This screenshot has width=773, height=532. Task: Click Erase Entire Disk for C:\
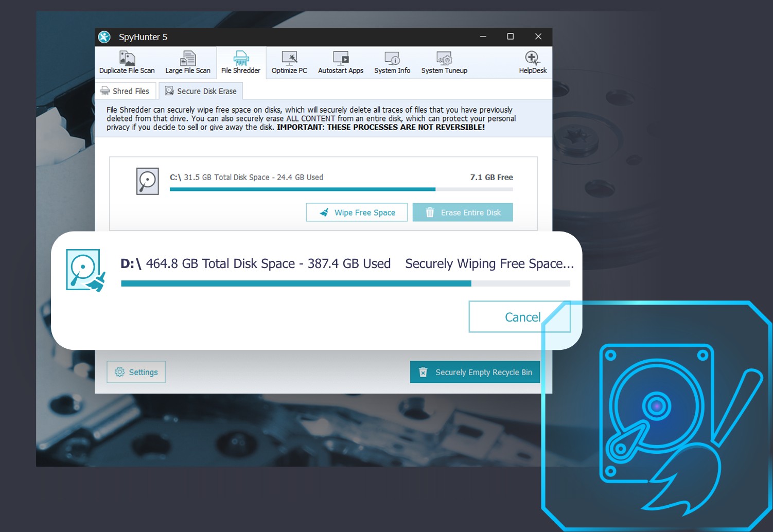[x=462, y=212]
